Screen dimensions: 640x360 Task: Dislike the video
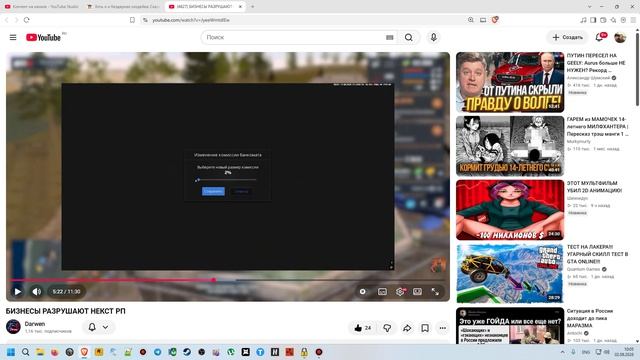coord(387,328)
